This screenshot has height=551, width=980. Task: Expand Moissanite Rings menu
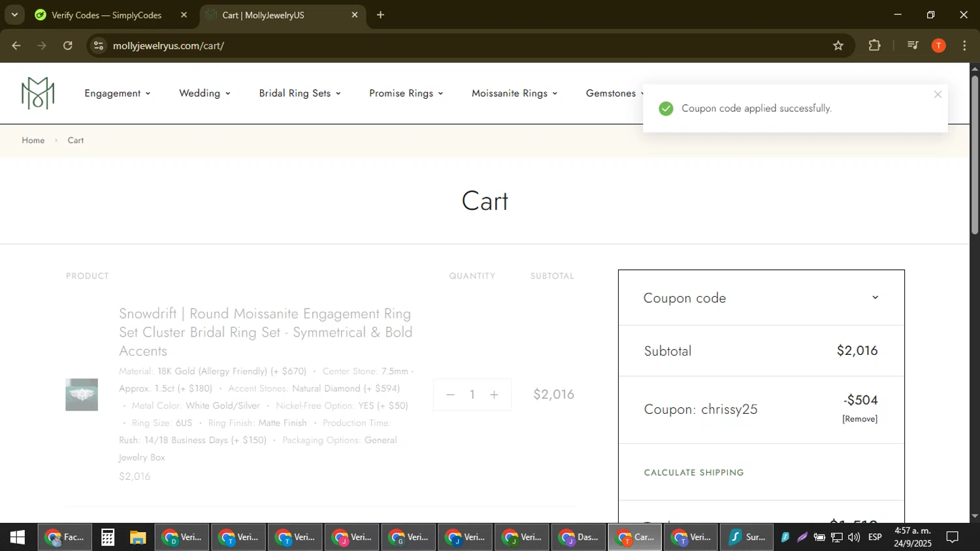click(x=515, y=93)
